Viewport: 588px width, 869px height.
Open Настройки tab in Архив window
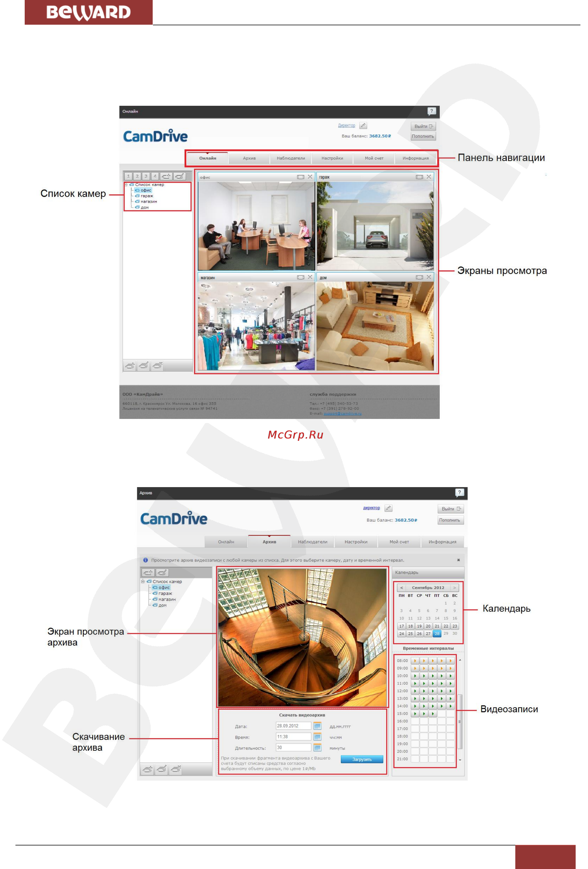[x=356, y=542]
